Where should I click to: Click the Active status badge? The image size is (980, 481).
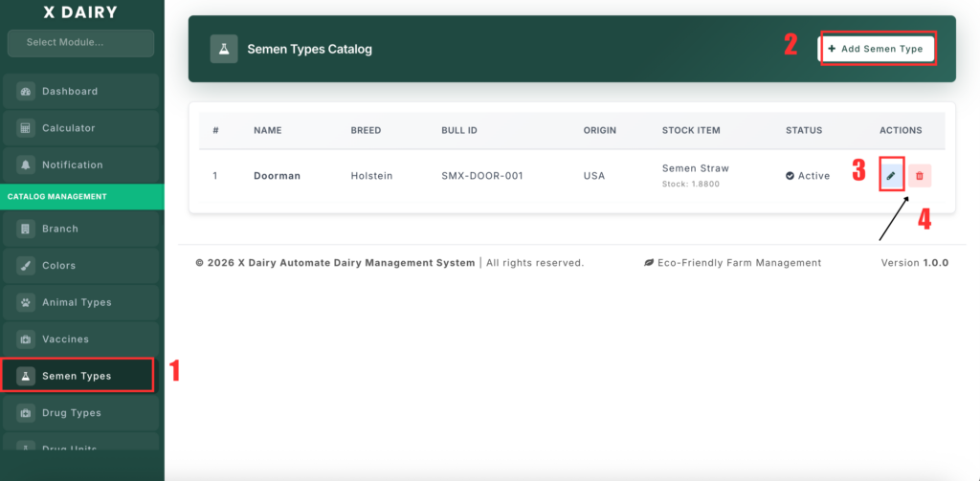808,176
